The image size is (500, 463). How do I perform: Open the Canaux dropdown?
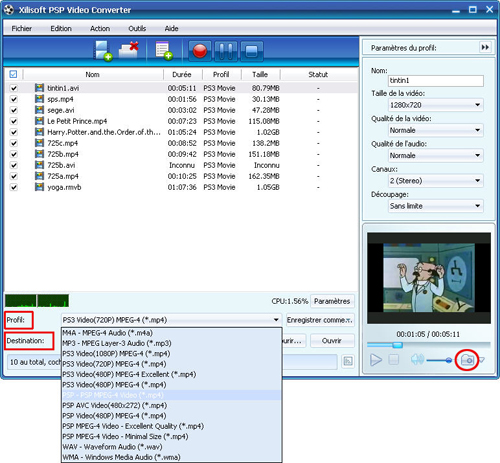pos(436,181)
